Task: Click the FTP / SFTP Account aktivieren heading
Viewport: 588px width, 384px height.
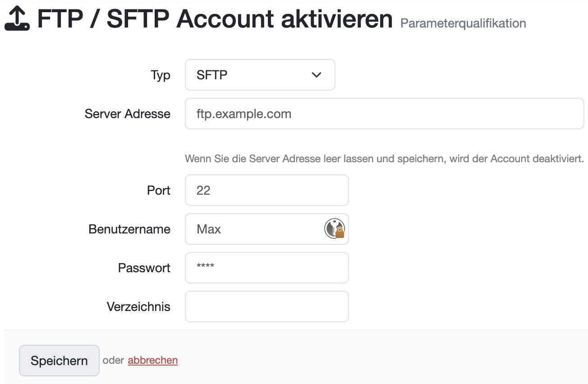Action: coord(215,19)
